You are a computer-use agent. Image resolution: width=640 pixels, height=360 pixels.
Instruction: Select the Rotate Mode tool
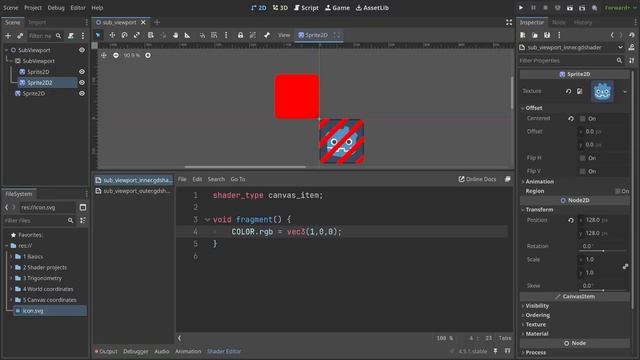coord(124,35)
